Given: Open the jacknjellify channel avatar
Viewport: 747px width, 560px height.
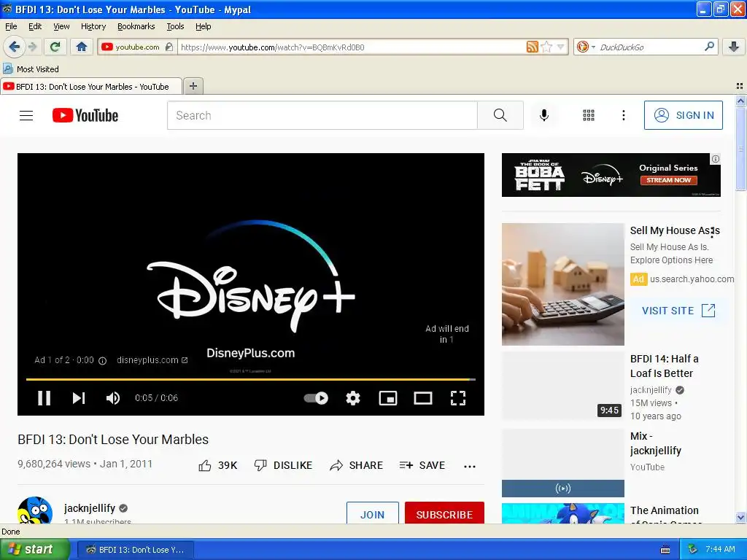Looking at the screenshot, I should (x=35, y=510).
